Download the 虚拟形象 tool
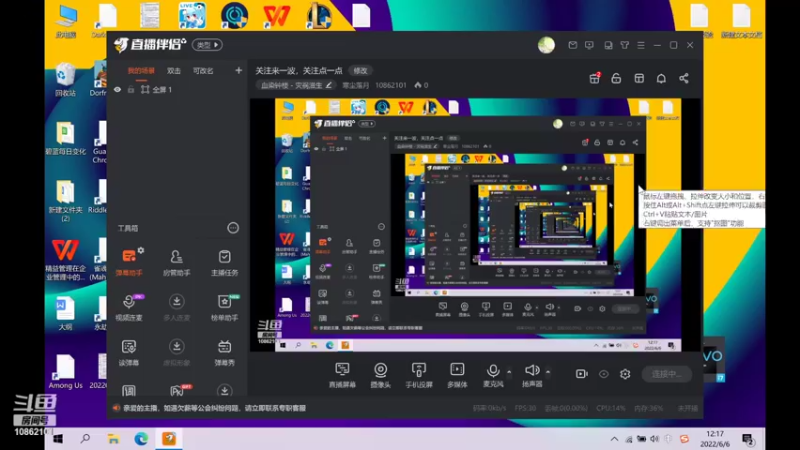The height and width of the screenshot is (450, 800). [x=177, y=352]
